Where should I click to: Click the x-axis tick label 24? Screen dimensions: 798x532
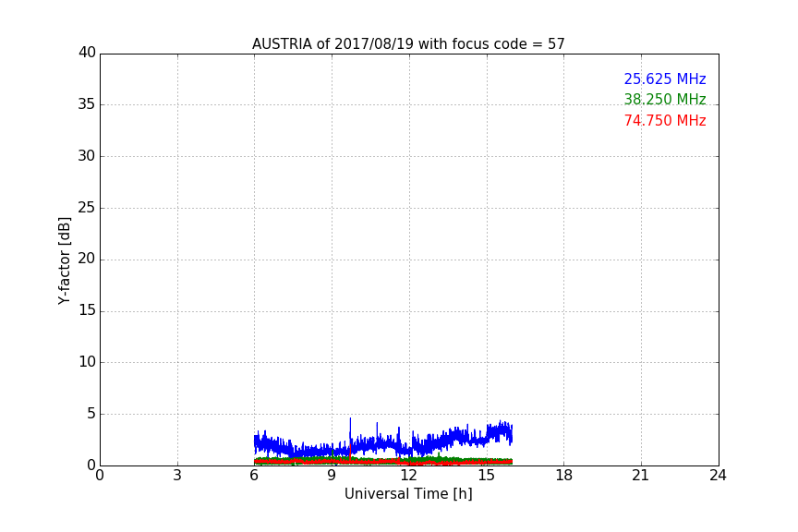718,476
